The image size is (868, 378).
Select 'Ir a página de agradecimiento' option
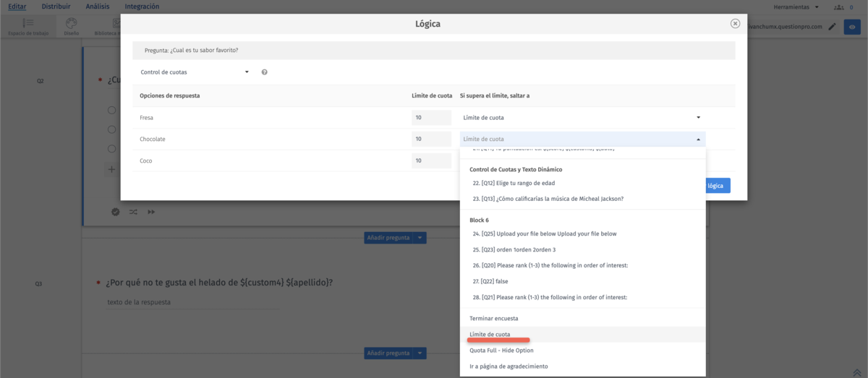click(509, 366)
